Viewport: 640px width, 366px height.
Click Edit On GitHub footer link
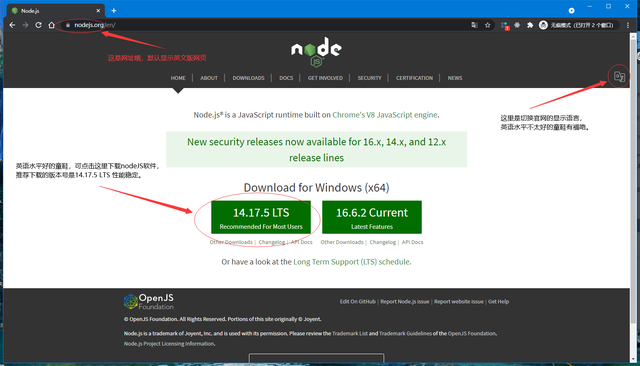[358, 302]
